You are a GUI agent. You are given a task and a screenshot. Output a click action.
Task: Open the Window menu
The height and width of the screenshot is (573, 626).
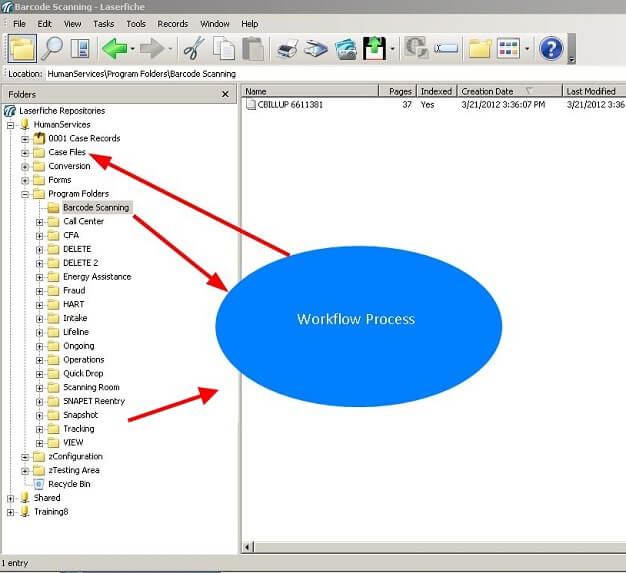(x=215, y=24)
